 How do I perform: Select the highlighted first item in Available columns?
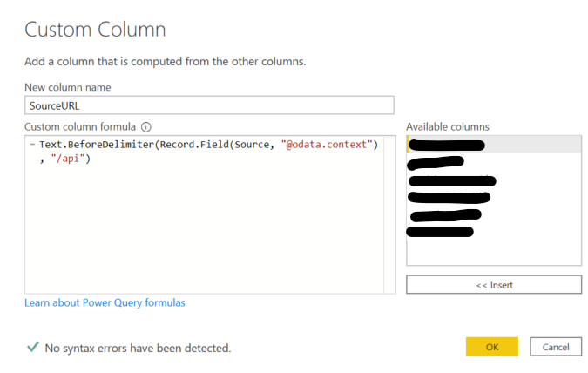[x=446, y=145]
